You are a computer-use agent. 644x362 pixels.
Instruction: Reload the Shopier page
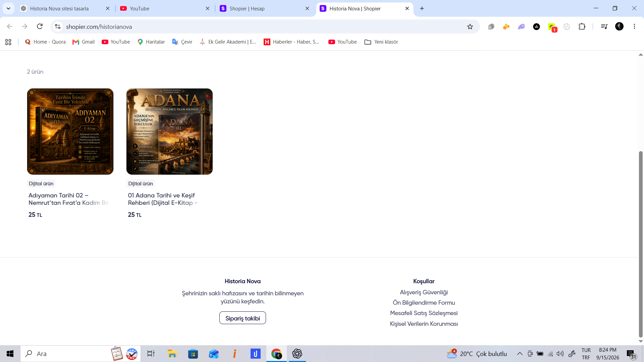40,26
